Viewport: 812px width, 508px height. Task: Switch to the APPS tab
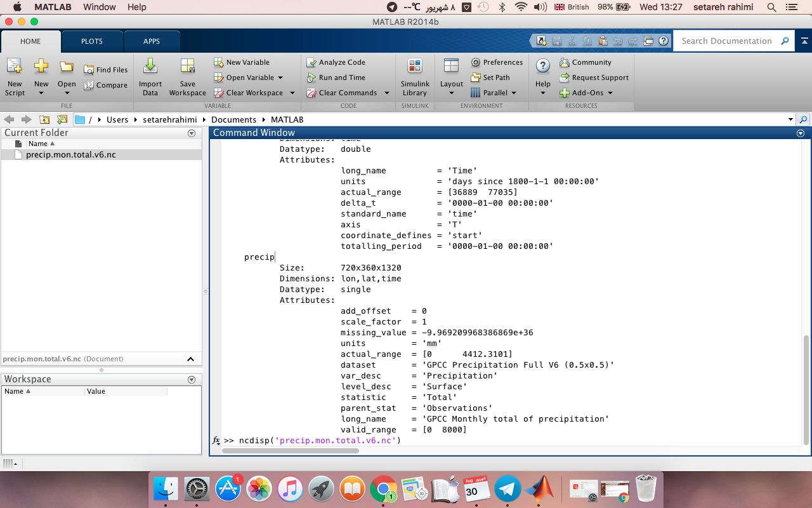click(x=152, y=41)
